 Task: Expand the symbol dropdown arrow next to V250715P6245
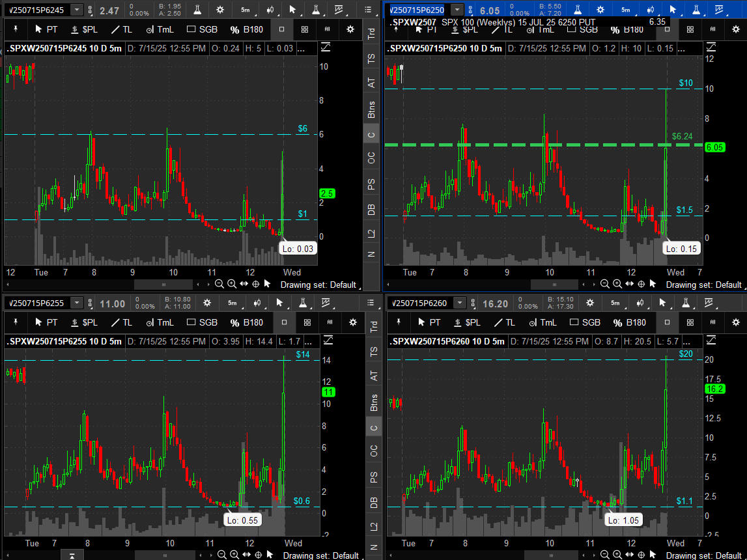coord(77,10)
